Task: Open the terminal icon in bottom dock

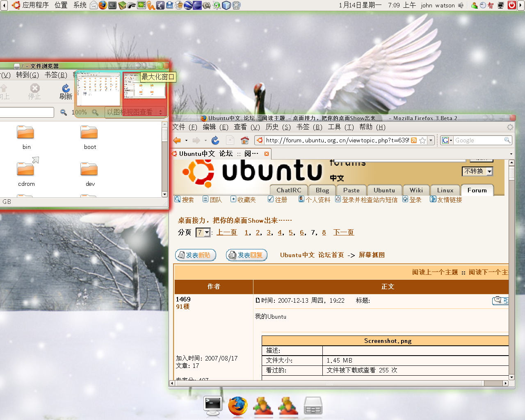Action: coord(213,406)
